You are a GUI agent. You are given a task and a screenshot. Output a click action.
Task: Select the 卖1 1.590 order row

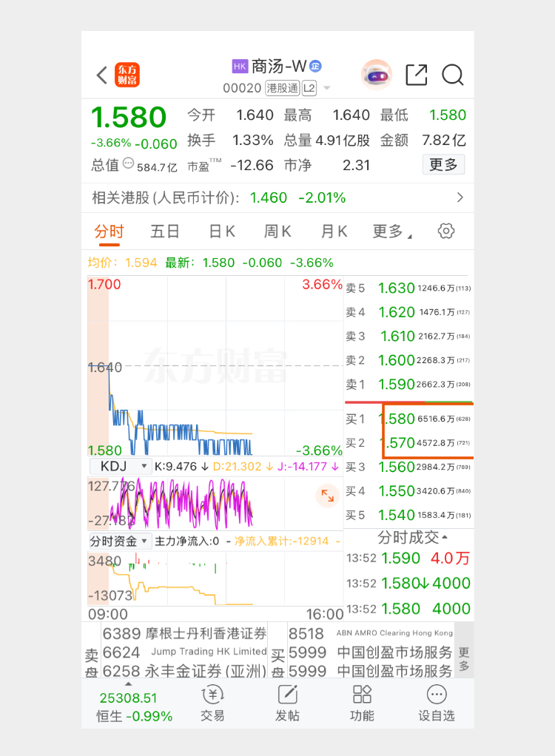408,384
